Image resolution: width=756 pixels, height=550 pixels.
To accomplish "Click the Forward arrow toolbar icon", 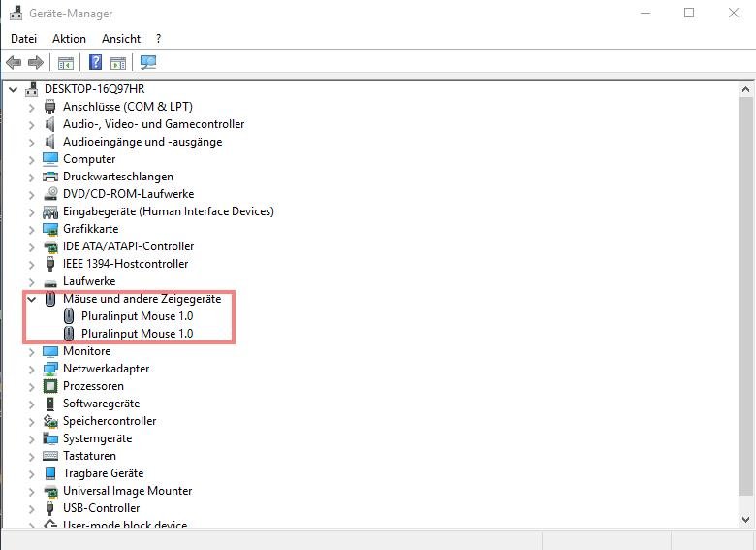I will tap(36, 62).
